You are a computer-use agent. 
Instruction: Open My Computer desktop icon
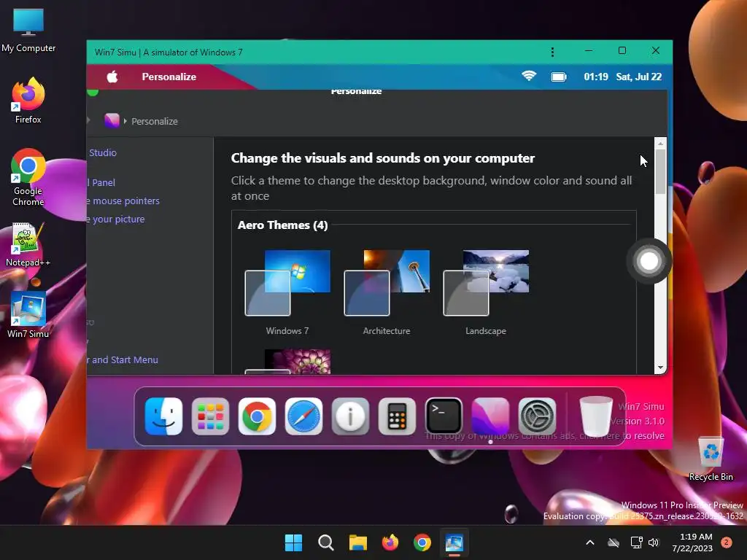pos(28,30)
